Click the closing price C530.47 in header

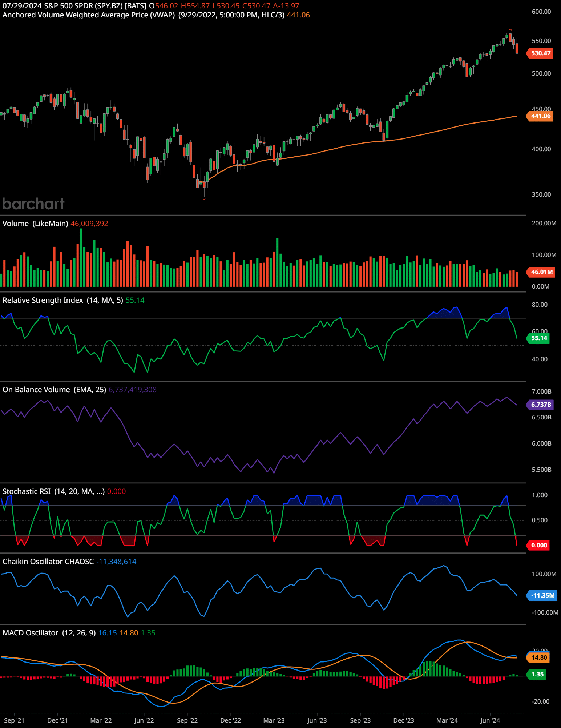click(x=256, y=6)
